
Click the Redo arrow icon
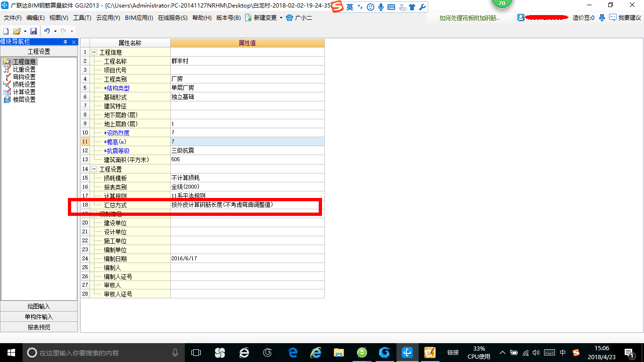click(63, 31)
